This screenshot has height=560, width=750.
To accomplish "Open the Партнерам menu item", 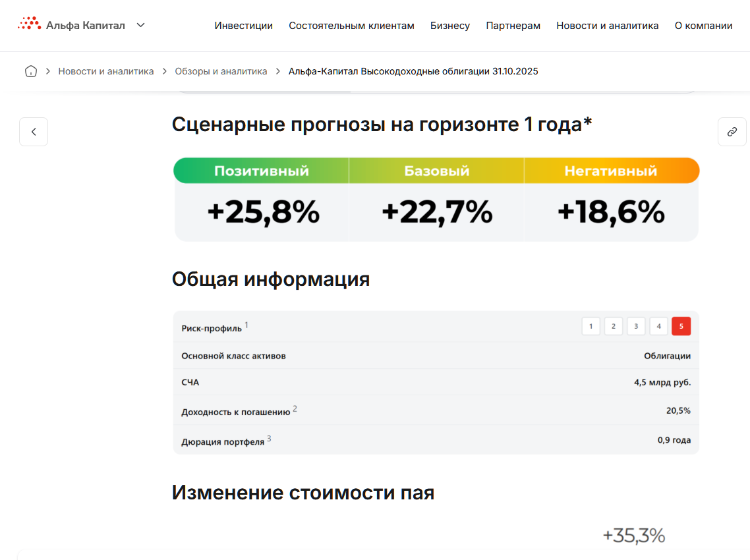I will coord(513,26).
